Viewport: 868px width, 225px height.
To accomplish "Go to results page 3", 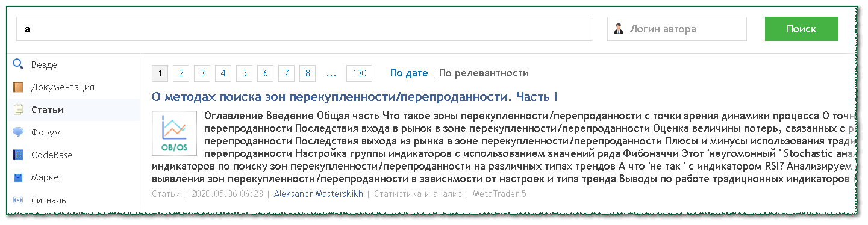I will click(202, 73).
